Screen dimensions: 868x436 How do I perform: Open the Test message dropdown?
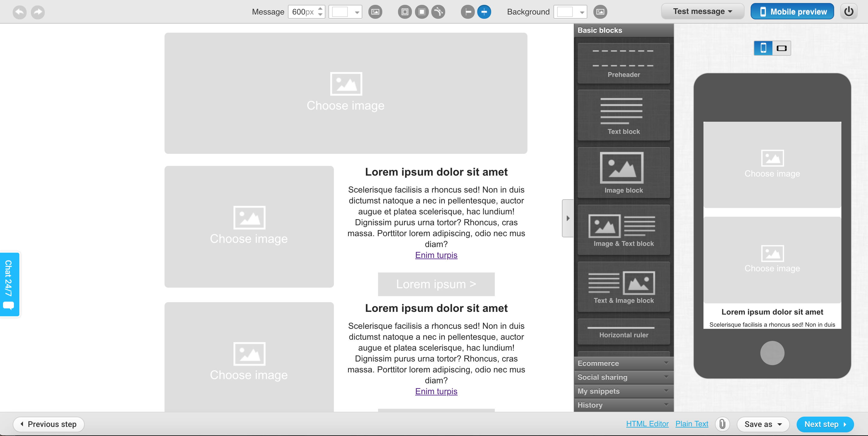coord(703,12)
